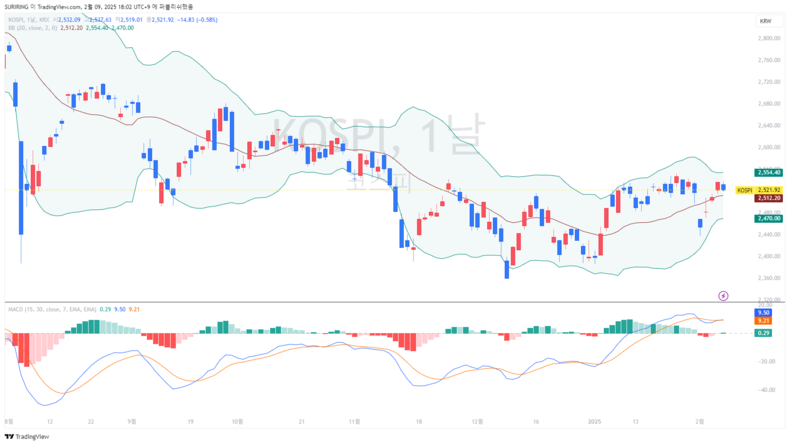Click the KOSPI symbol legend title
Viewport: 790px width, 445px height.
pos(29,20)
